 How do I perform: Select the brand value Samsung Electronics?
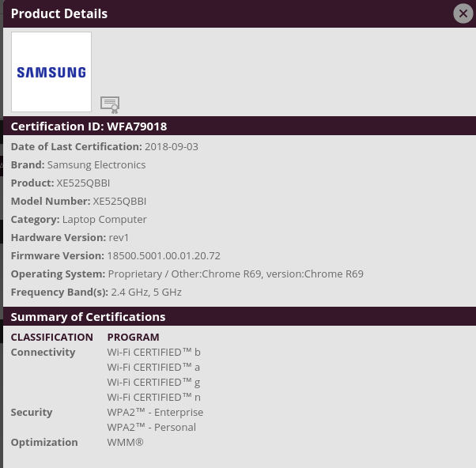click(x=96, y=165)
